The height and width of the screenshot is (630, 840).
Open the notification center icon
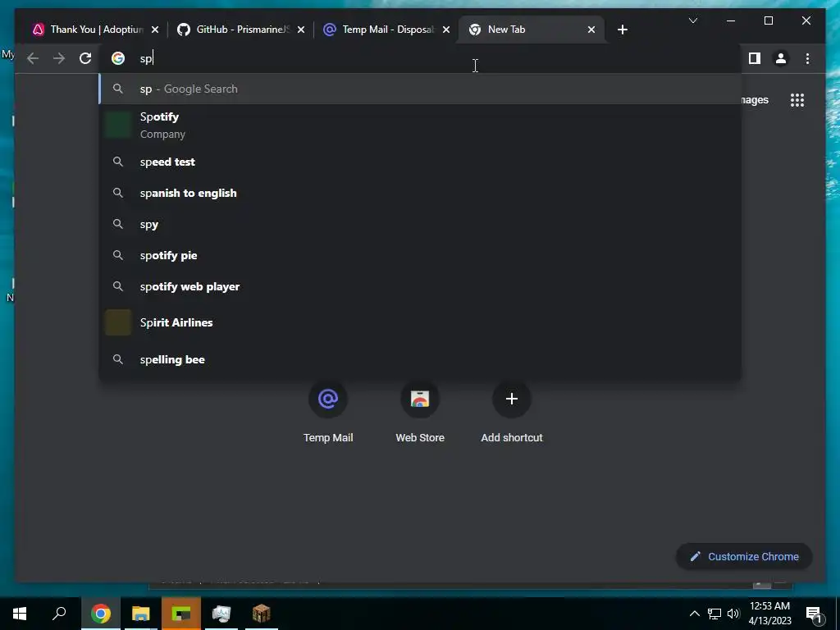pos(814,614)
